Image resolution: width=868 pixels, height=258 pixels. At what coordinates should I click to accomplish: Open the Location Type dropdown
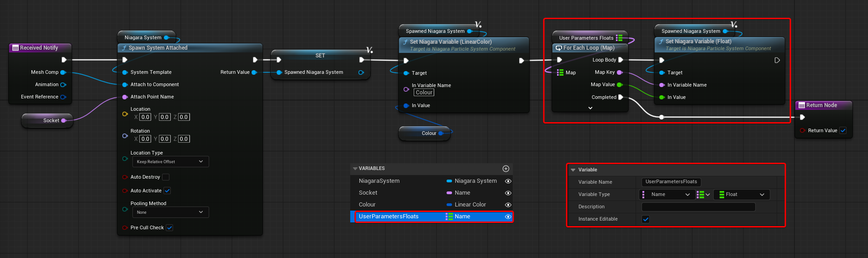(170, 162)
